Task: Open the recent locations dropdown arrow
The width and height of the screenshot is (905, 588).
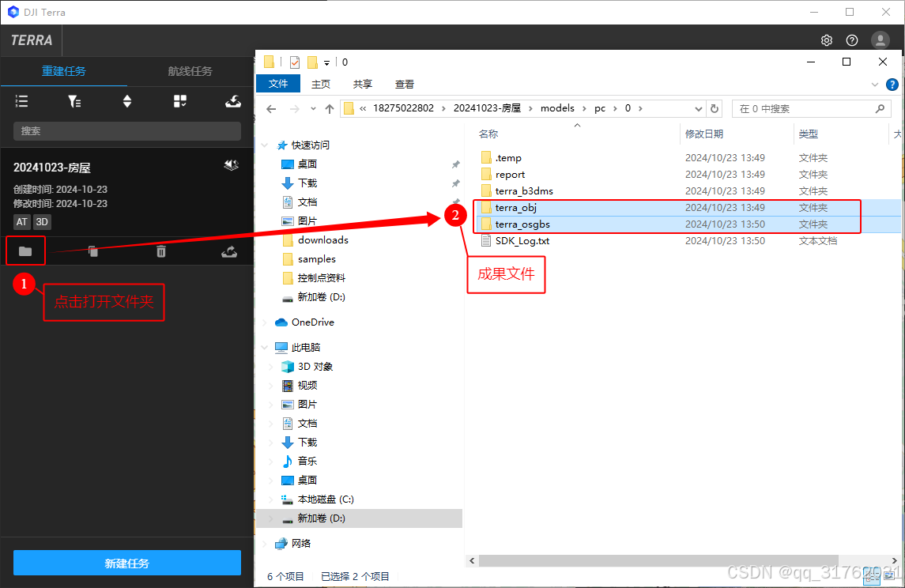Action: tap(313, 108)
